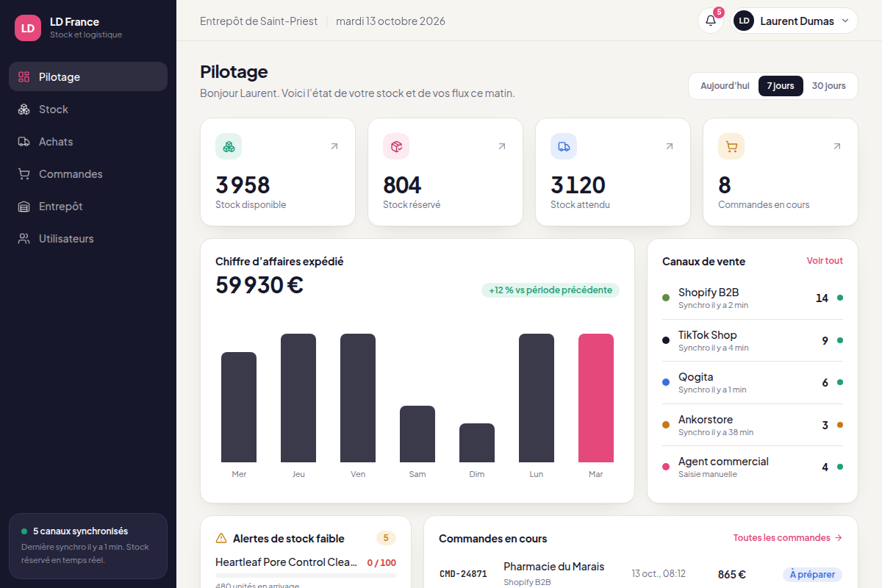Screen dimensions: 882x588
Task: Open the Utilisateurs page
Action: pyautogui.click(x=88, y=238)
